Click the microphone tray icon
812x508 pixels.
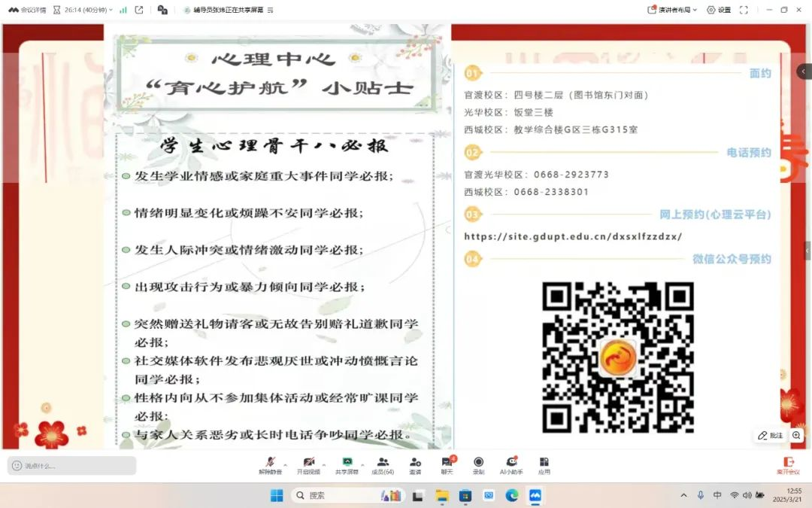pos(701,495)
